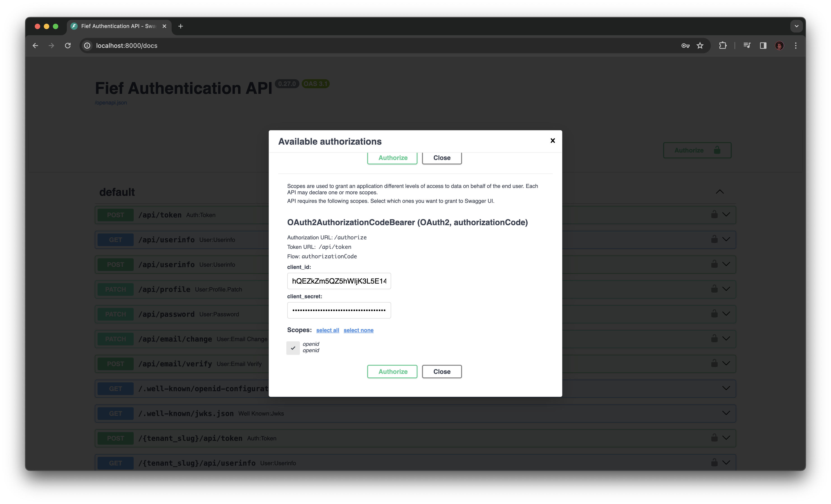Bookmark this page with the star icon

[700, 46]
